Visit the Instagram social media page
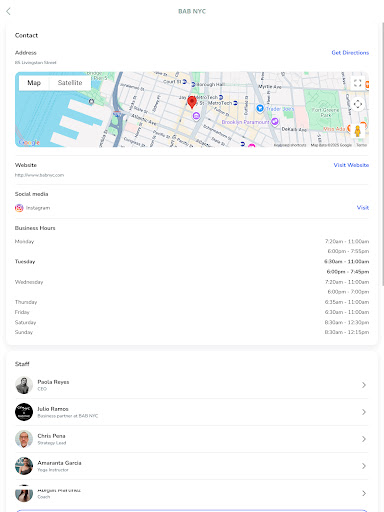384x512 pixels. tap(363, 208)
